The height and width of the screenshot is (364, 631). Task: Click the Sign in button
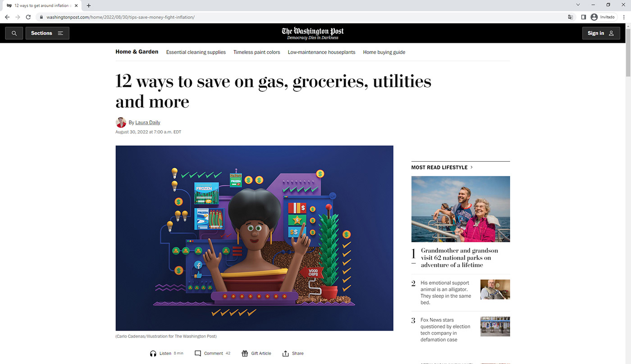point(601,33)
